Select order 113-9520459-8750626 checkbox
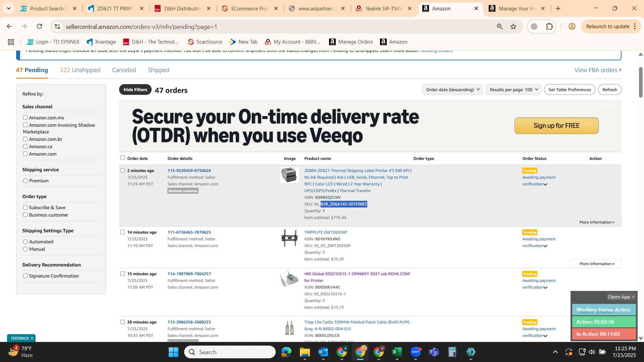Viewport: 644px width, 362px height. click(x=122, y=170)
